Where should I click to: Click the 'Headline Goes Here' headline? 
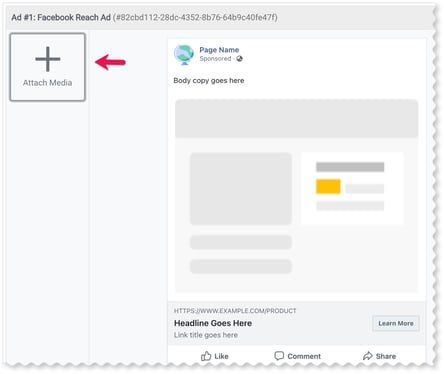click(x=213, y=323)
